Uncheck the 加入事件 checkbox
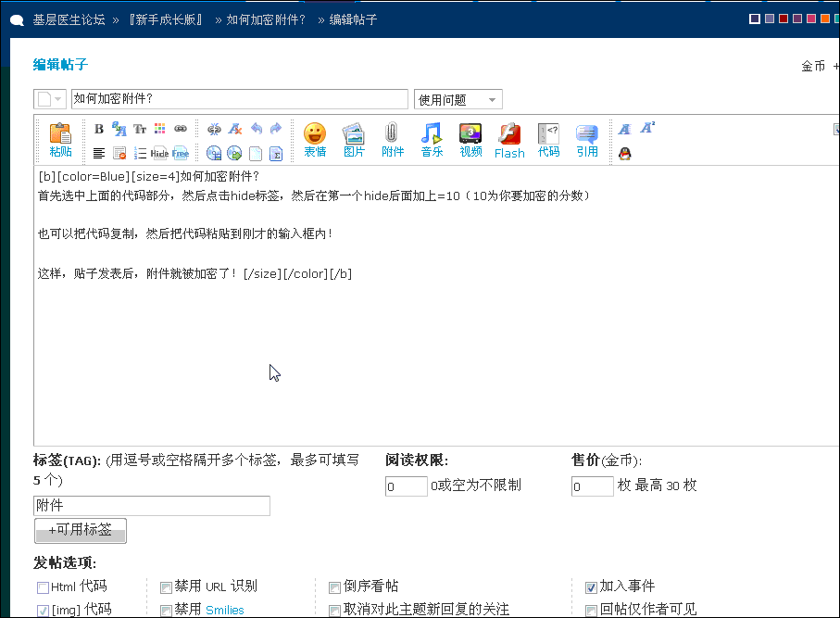This screenshot has height=618, width=840. pos(591,587)
